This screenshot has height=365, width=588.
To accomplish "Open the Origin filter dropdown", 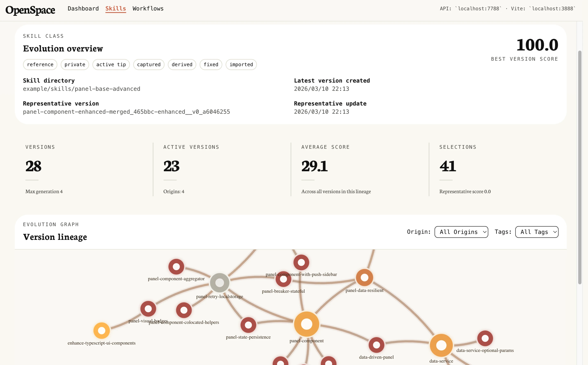I will tap(461, 232).
